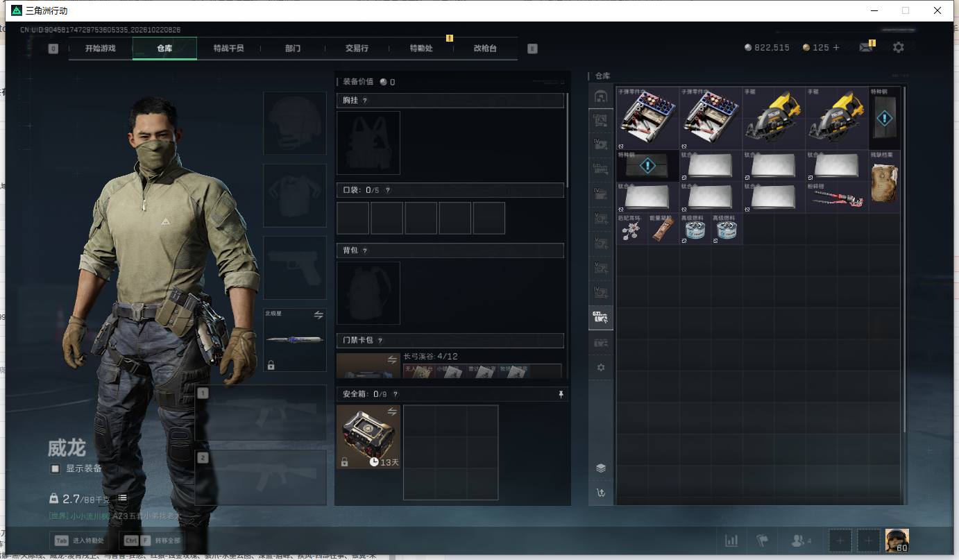Switch to the 交易行 tab

point(357,49)
